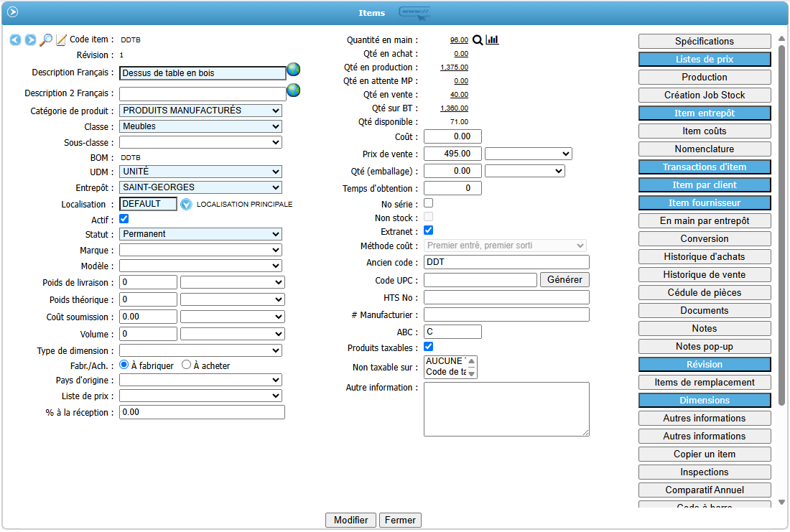The image size is (790, 532).
Task: Open the Révision section button
Action: [x=705, y=365]
